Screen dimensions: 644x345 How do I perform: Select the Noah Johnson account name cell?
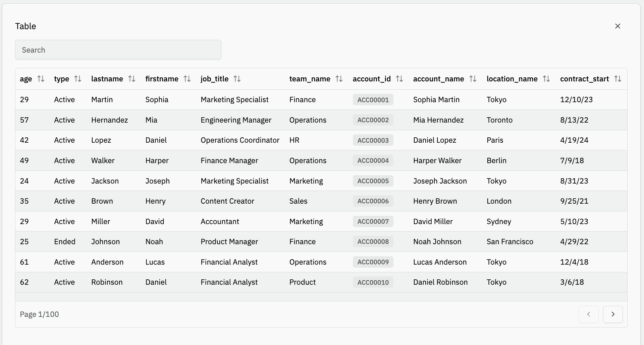437,242
